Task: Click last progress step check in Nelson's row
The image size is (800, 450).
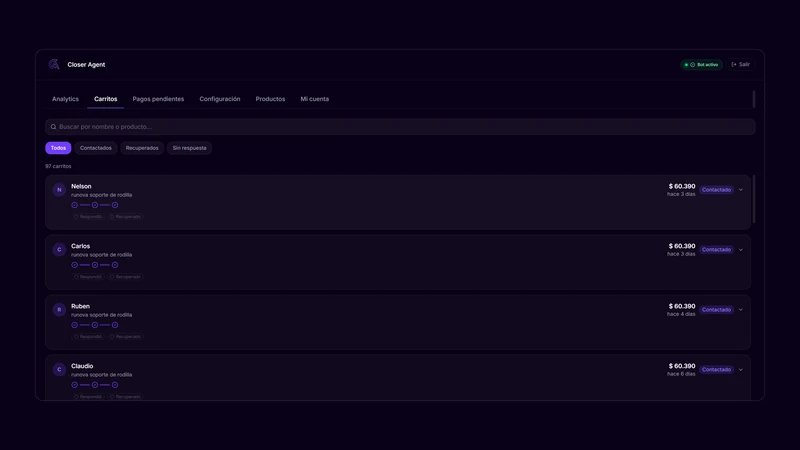Action: click(x=115, y=205)
